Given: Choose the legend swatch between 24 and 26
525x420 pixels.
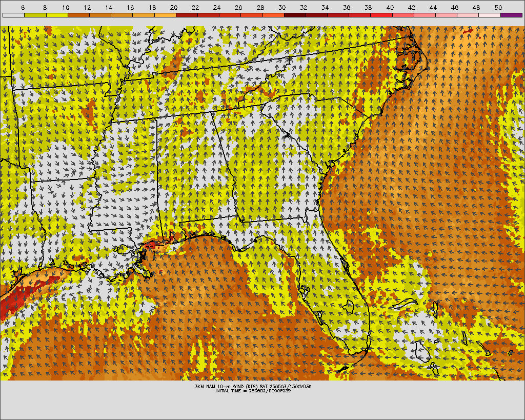Looking at the screenshot, I should tap(230, 15).
